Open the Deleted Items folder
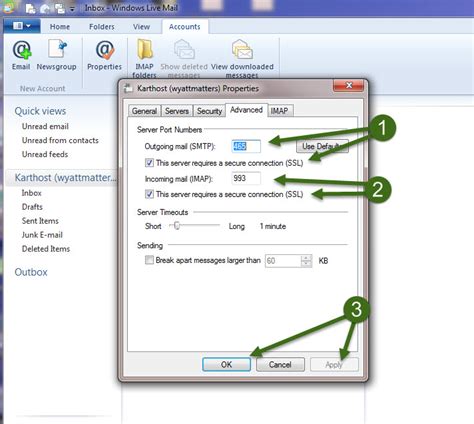The height and width of the screenshot is (424, 474). tap(46, 249)
